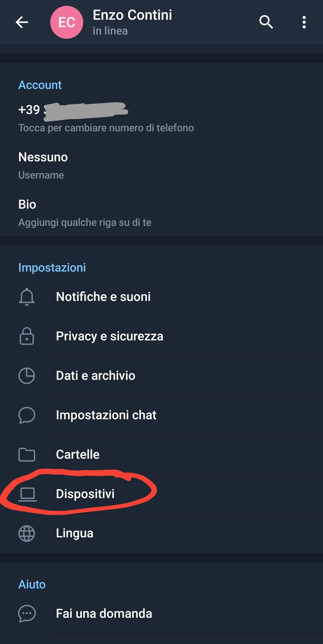Go to Dati e archivio

point(96,376)
